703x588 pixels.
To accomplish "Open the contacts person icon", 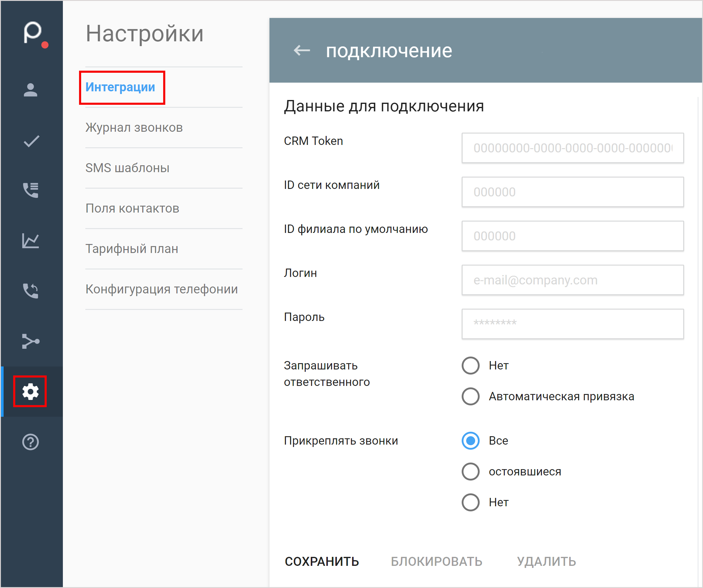I will click(x=31, y=90).
